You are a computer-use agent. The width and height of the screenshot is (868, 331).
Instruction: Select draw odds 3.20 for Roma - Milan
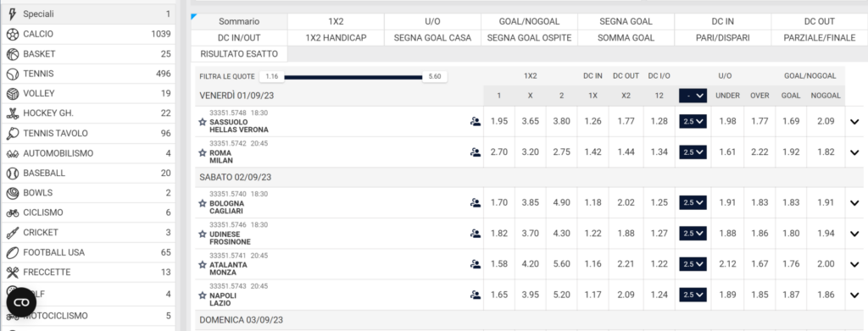tap(531, 152)
